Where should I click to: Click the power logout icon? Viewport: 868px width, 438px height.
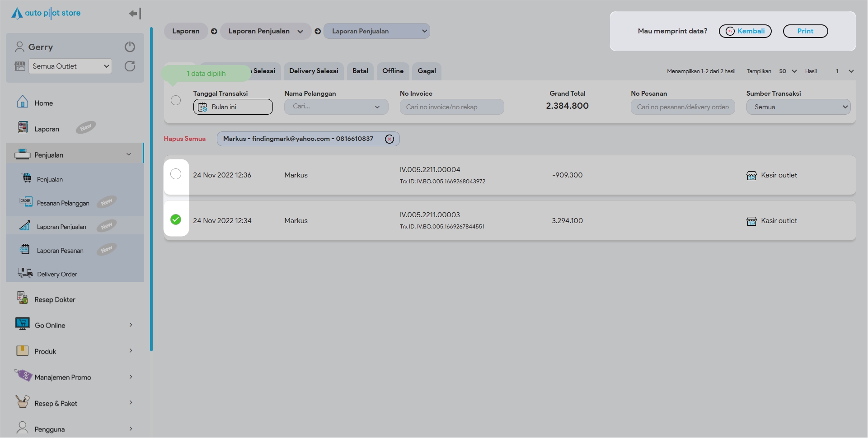click(x=130, y=47)
